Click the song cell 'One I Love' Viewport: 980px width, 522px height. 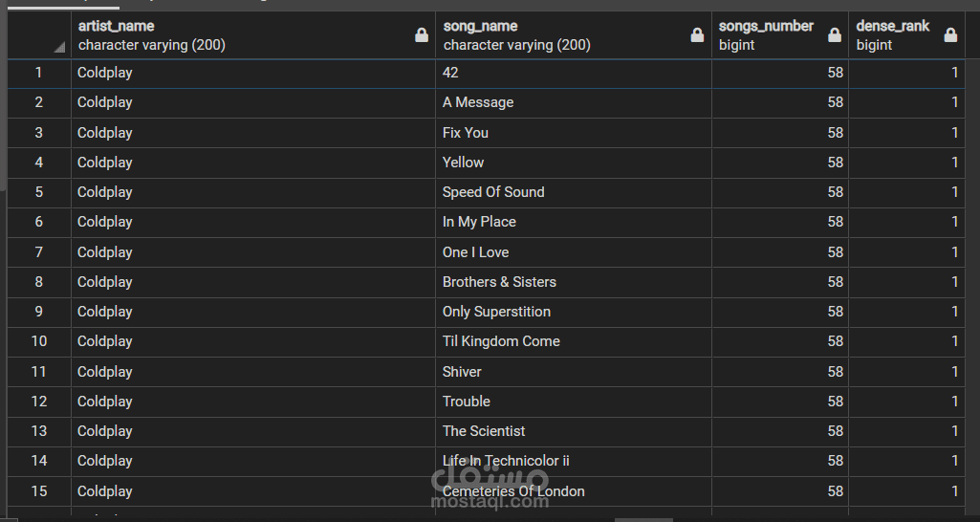coord(573,252)
